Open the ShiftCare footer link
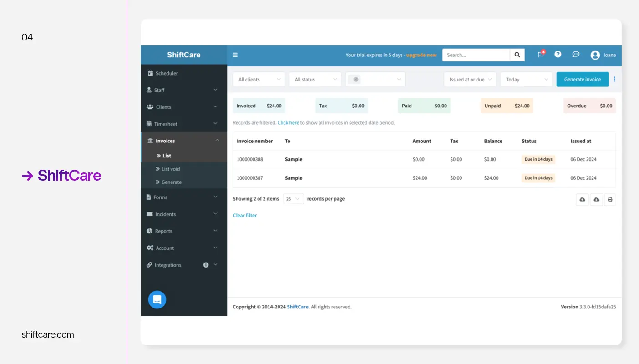Screen dimensions: 639x364 pos(298,307)
